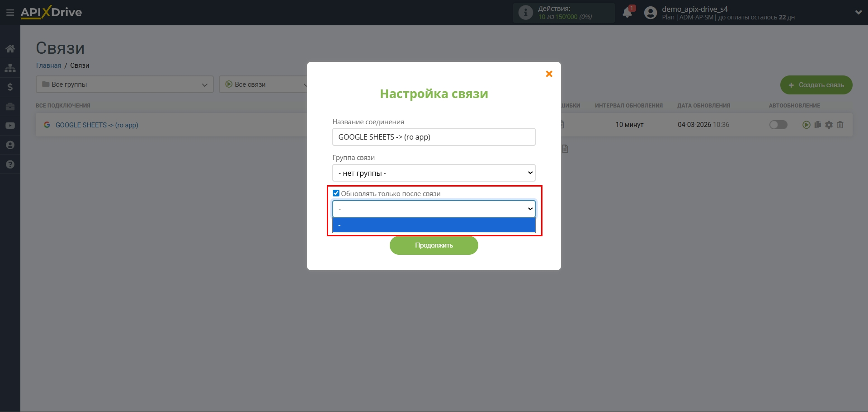Delete the connection using trash icon
The height and width of the screenshot is (412, 868).
[x=840, y=125]
